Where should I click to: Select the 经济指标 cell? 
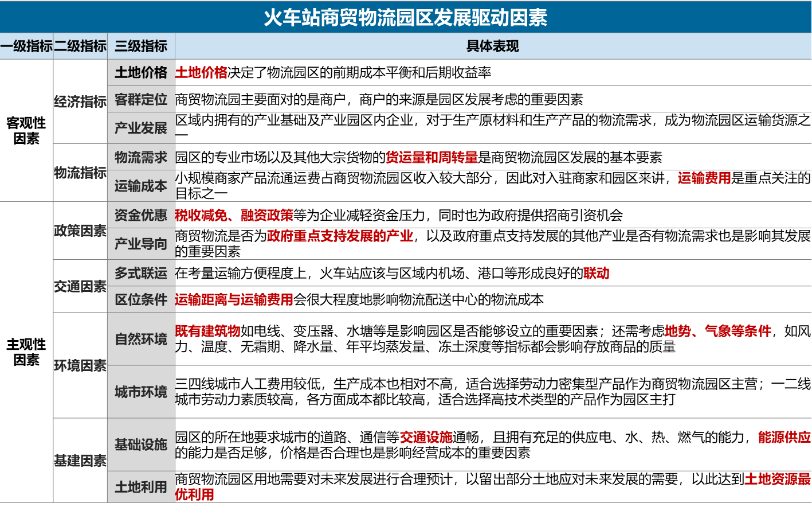(x=80, y=102)
